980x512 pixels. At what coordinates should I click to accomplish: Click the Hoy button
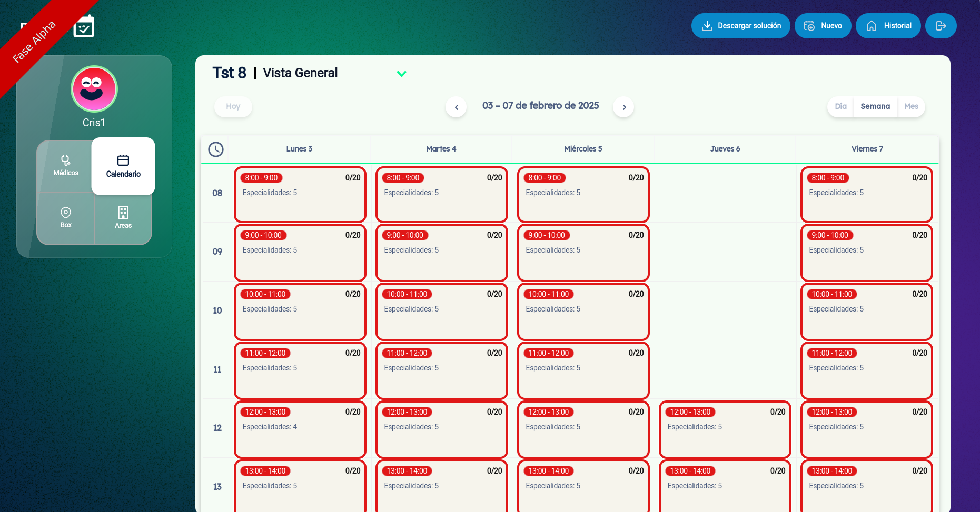click(233, 106)
